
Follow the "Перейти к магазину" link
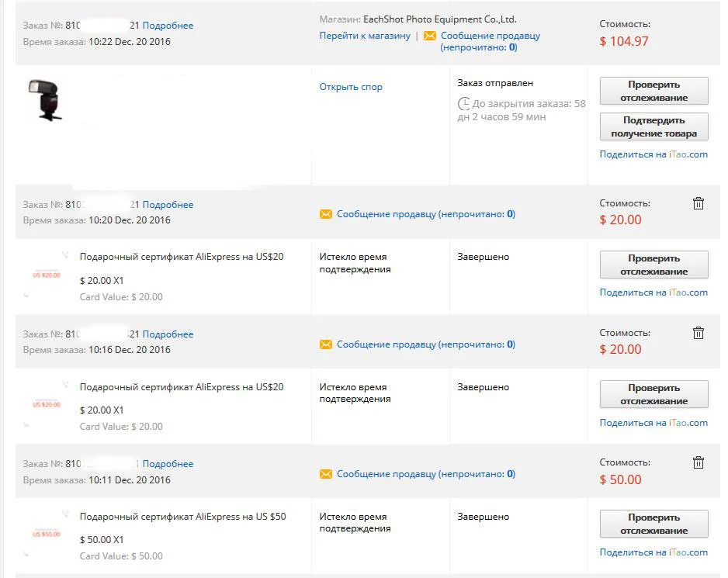[365, 36]
